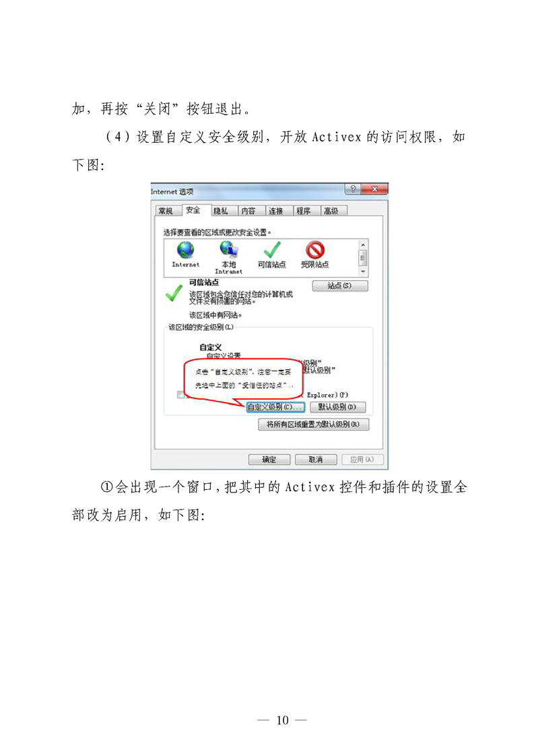Select the Internet zone globe icon

click(186, 250)
